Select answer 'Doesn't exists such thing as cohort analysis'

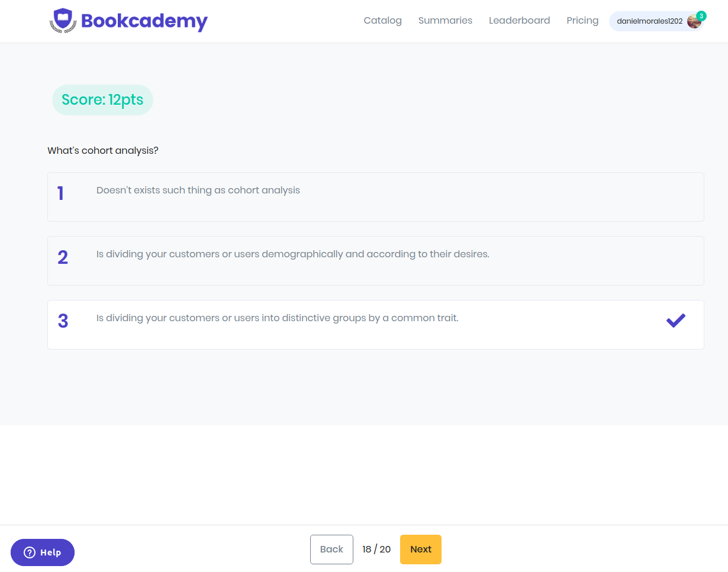198,190
